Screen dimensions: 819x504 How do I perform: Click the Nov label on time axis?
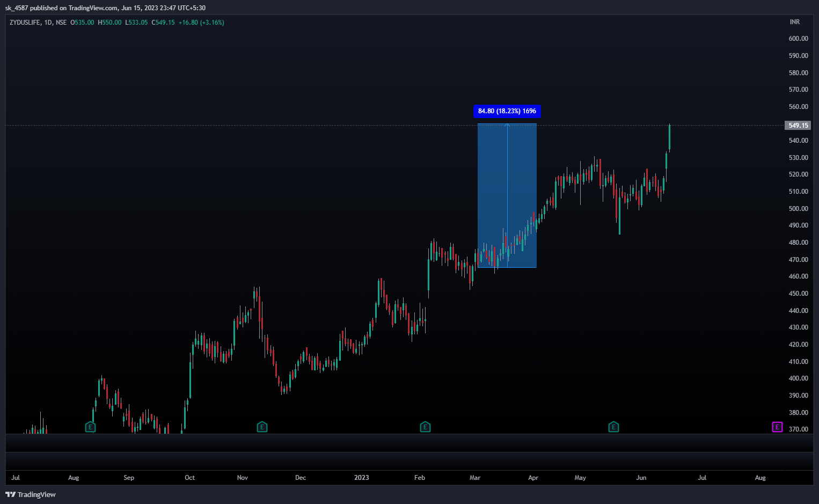[x=243, y=478]
